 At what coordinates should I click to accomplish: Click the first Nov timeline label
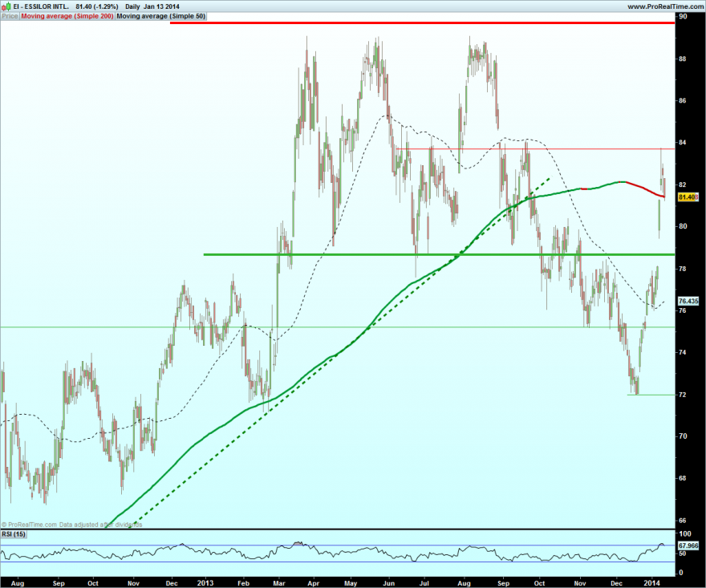click(x=133, y=583)
